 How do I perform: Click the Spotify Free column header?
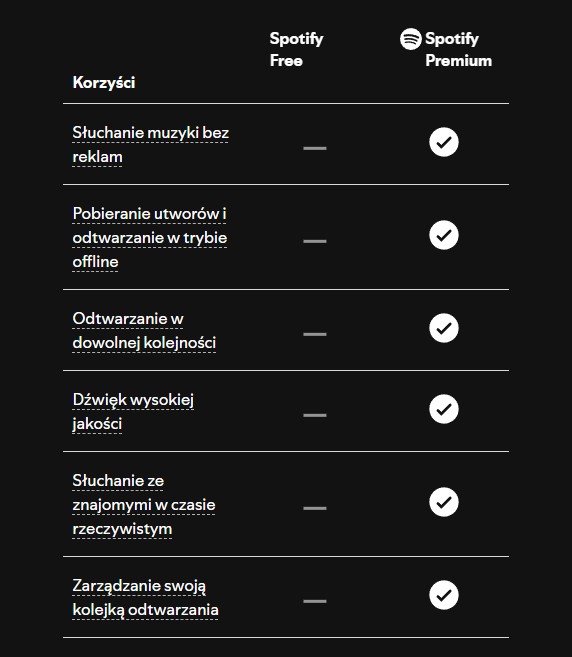(x=296, y=49)
